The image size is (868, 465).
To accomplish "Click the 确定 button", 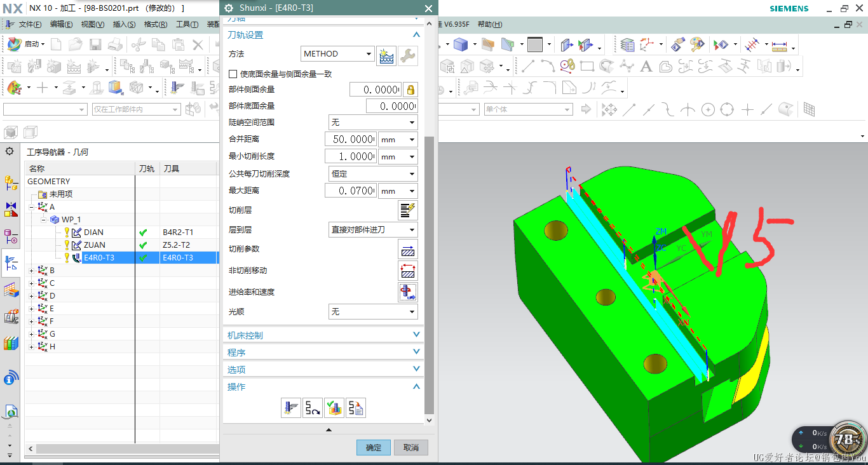I will 374,447.
